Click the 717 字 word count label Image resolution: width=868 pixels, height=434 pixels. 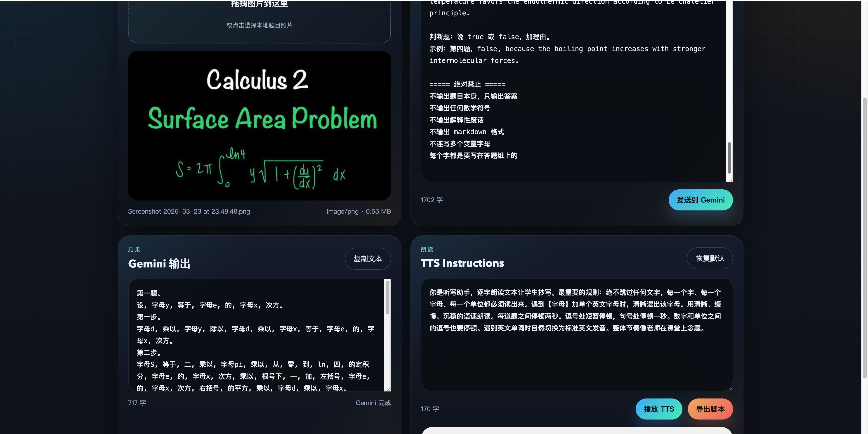[x=137, y=403]
